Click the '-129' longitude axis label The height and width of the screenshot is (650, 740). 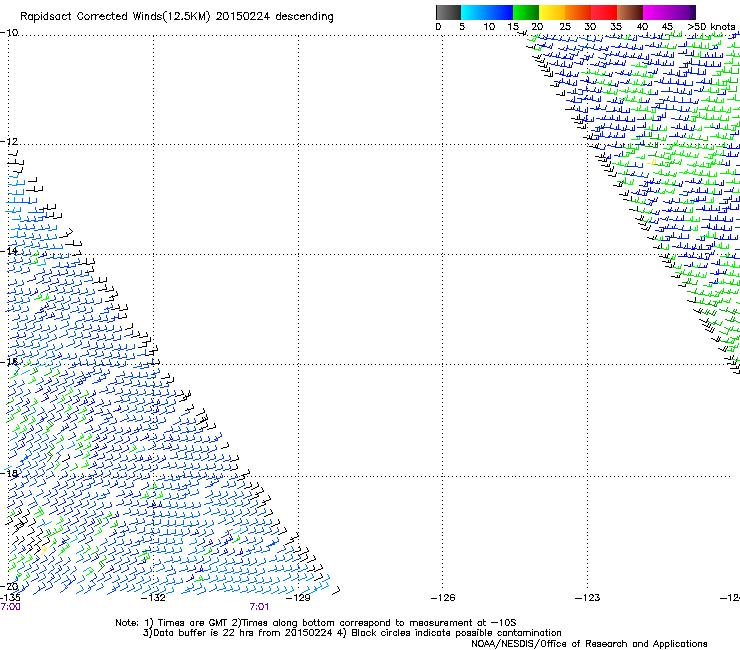(x=298, y=598)
